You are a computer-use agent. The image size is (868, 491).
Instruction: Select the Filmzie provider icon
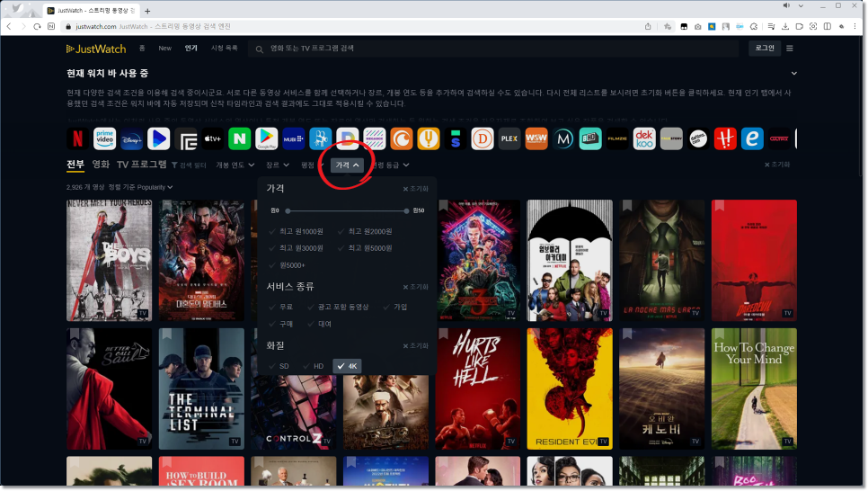coord(617,138)
